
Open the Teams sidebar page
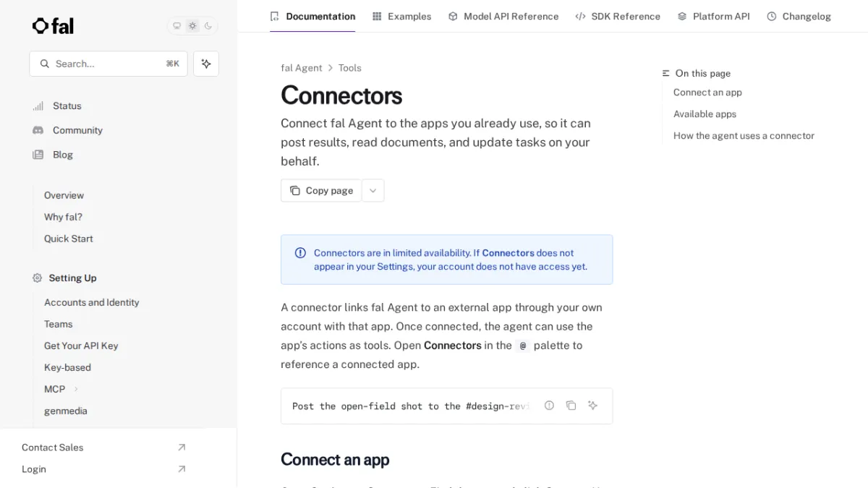coord(59,324)
